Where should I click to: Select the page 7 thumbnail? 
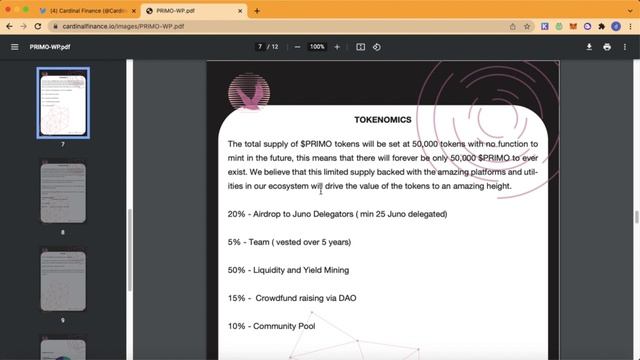[63, 103]
